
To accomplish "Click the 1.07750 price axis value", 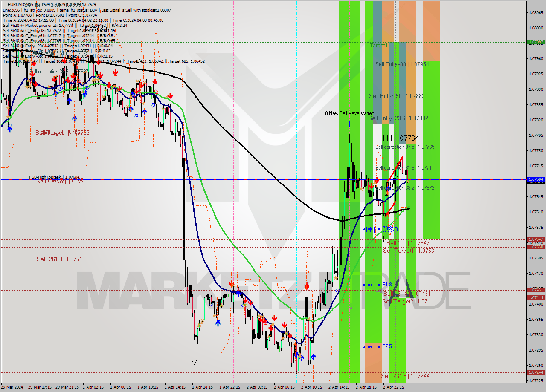I will pyautogui.click(x=536, y=150).
